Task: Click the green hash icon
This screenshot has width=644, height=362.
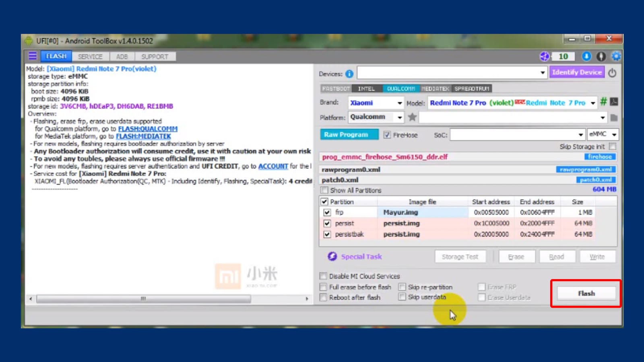Action: tap(603, 102)
